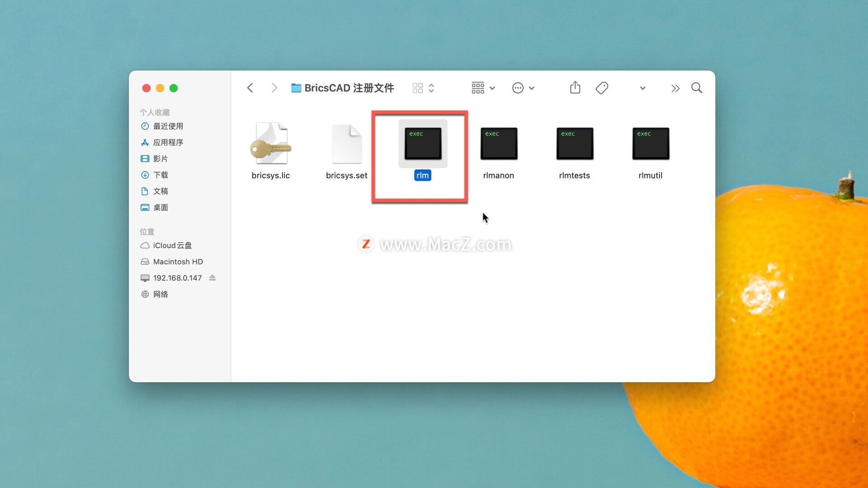This screenshot has width=868, height=488.
Task: Click the rlmanon file name
Action: click(499, 175)
